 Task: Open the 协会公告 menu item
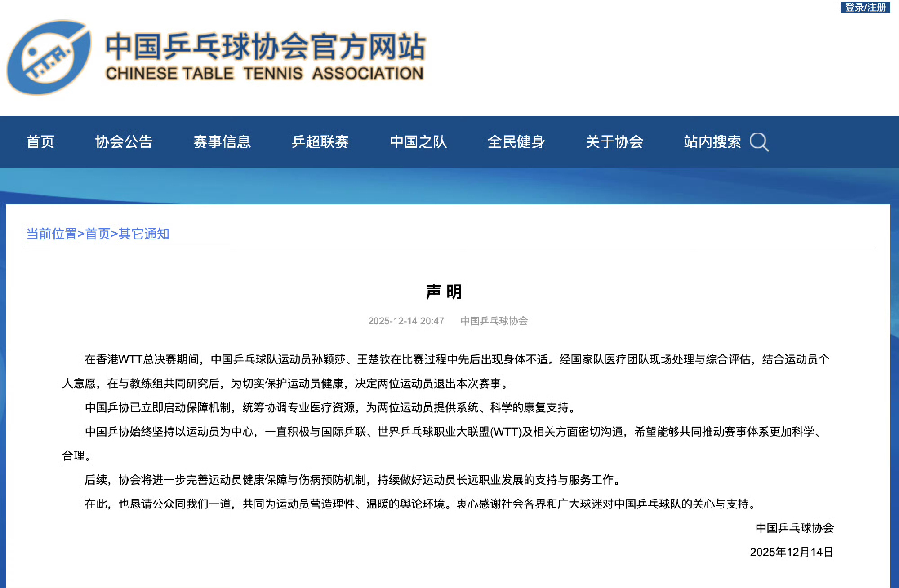[124, 142]
